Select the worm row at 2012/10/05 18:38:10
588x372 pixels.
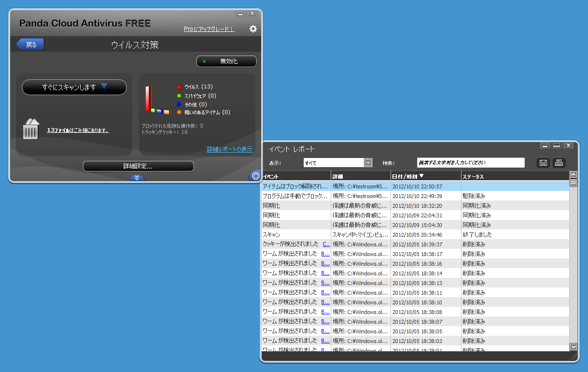tap(415, 302)
